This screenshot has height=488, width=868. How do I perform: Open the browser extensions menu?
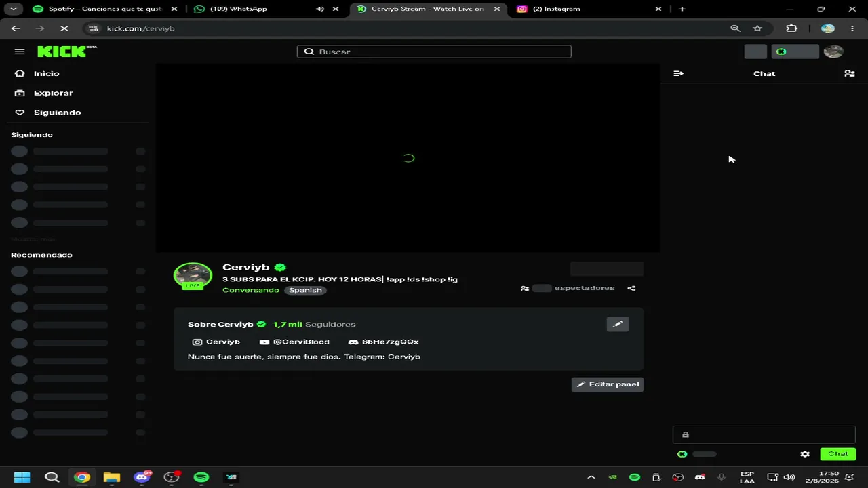coord(791,28)
